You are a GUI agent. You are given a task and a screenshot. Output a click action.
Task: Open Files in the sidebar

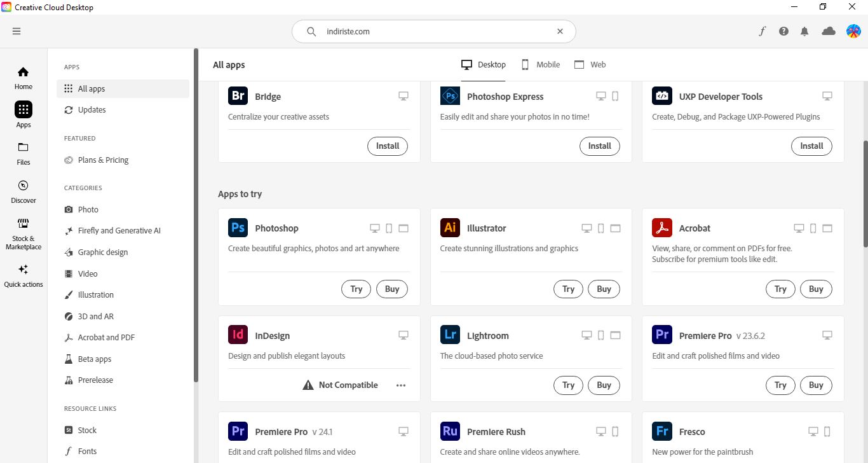coord(24,153)
